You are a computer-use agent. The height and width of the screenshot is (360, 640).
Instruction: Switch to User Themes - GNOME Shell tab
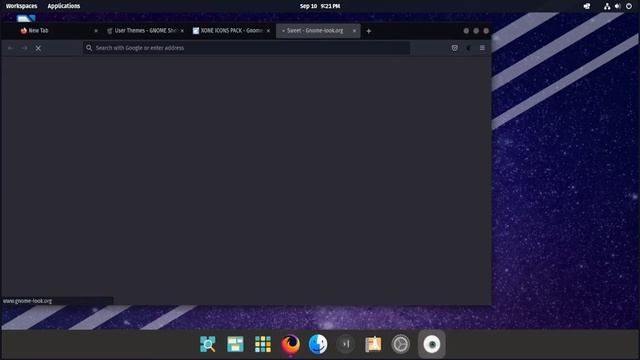coord(145,31)
